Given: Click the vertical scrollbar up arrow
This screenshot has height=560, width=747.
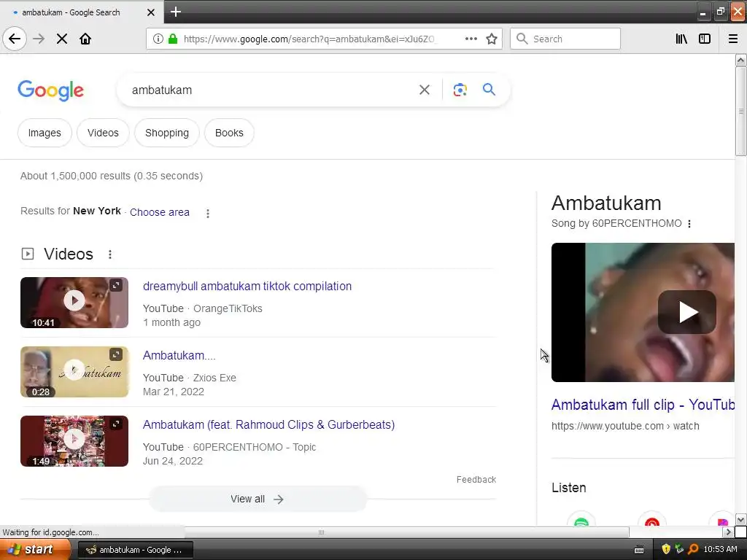Looking at the screenshot, I should 741,60.
